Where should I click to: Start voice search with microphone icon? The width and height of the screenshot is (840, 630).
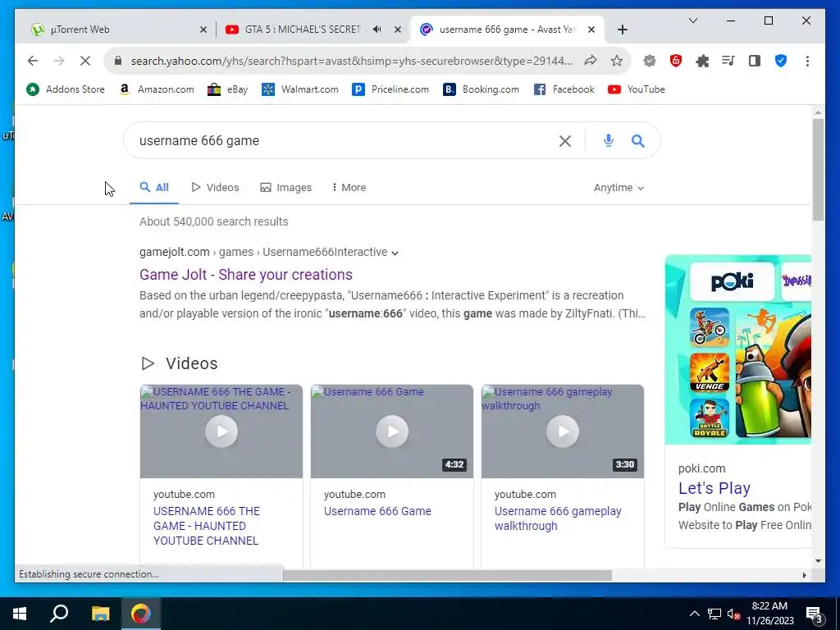pos(608,141)
